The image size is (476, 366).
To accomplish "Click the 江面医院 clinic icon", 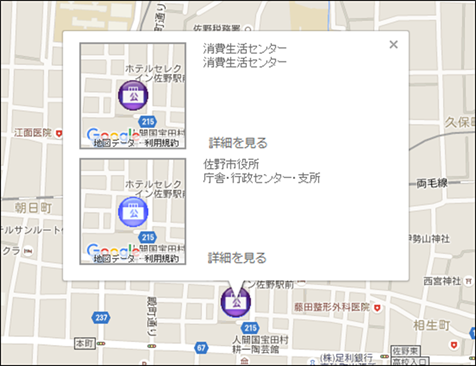I will pos(59,134).
